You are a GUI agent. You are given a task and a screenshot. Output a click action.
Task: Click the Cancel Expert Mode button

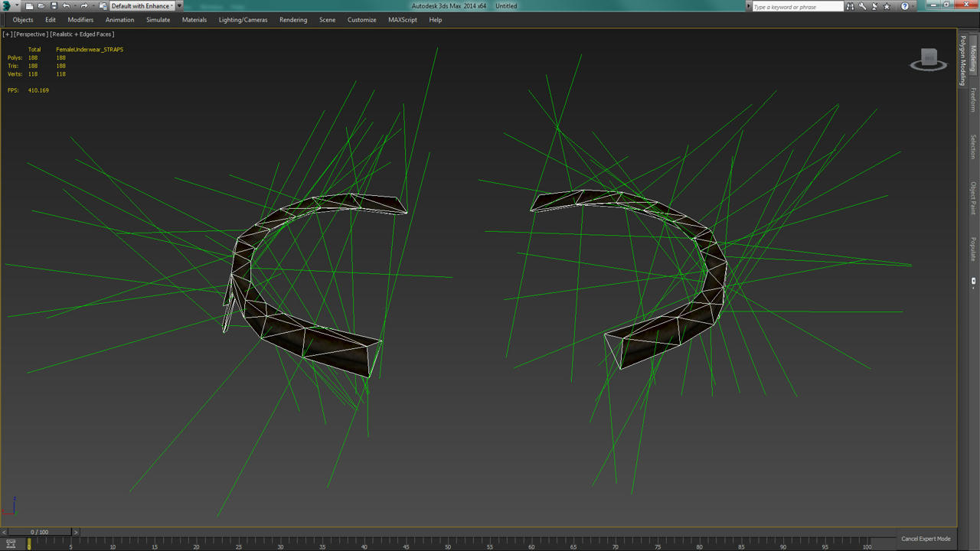pos(926,539)
